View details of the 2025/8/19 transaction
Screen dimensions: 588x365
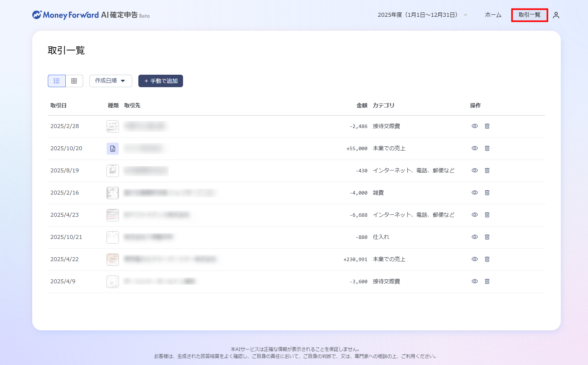[x=475, y=170]
